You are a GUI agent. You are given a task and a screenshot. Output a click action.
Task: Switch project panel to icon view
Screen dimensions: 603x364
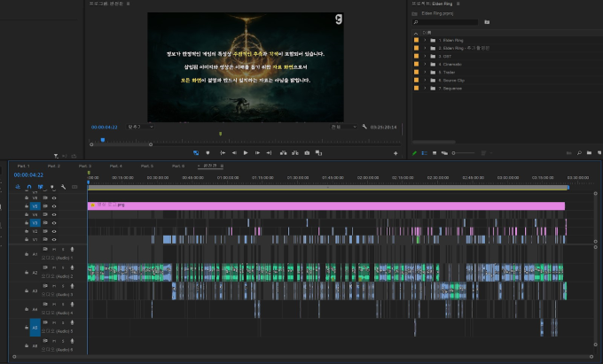click(x=435, y=153)
